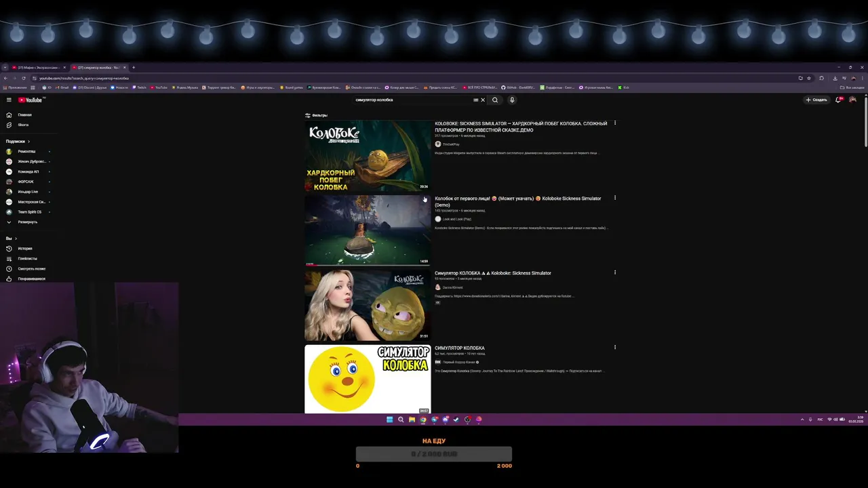Open the Фильтры search filters

(x=316, y=115)
